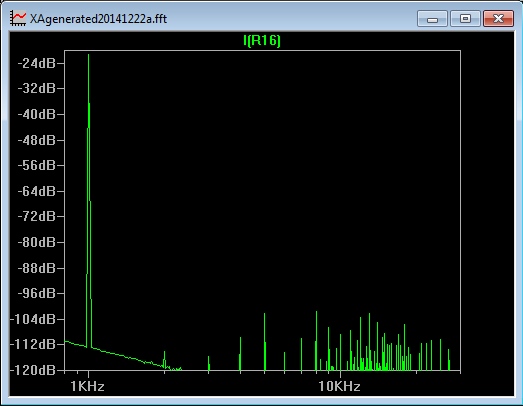523x406 pixels.
Task: Click the -64dB axis label
Action: tap(36, 191)
